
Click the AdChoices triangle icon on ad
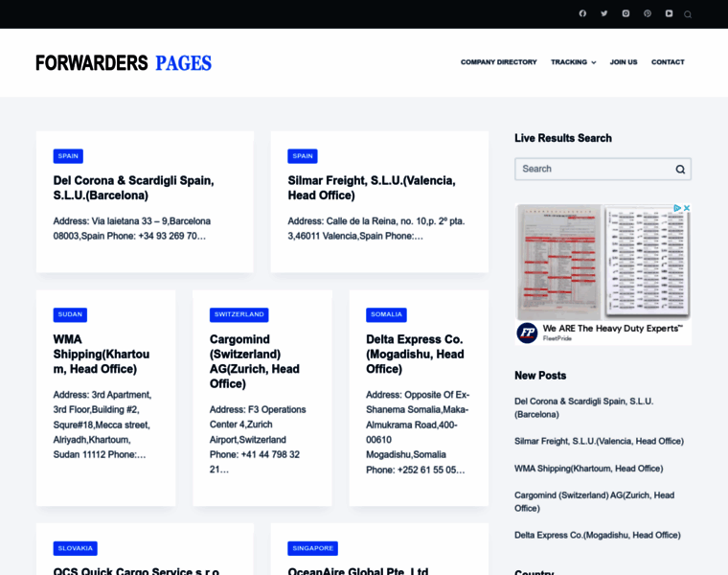click(x=677, y=208)
